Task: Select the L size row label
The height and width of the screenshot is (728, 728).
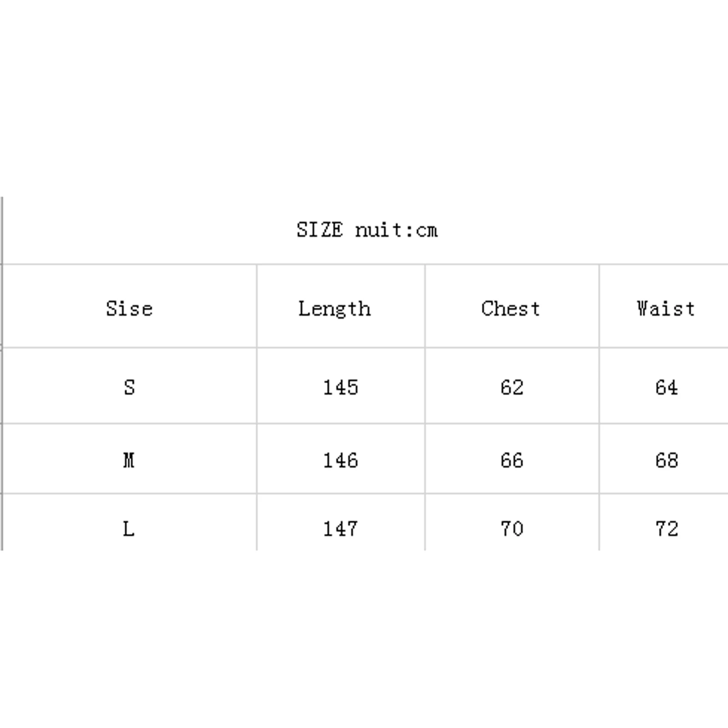Action: click(129, 529)
